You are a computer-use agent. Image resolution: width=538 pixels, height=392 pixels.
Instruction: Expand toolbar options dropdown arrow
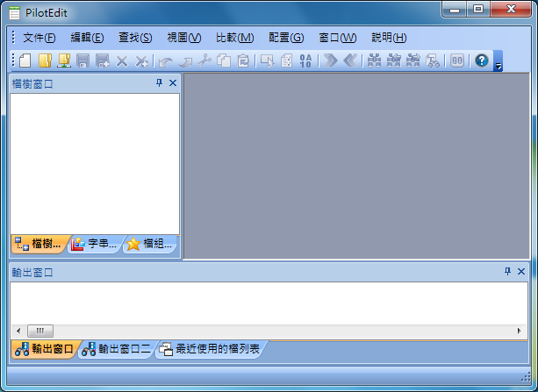[x=498, y=61]
